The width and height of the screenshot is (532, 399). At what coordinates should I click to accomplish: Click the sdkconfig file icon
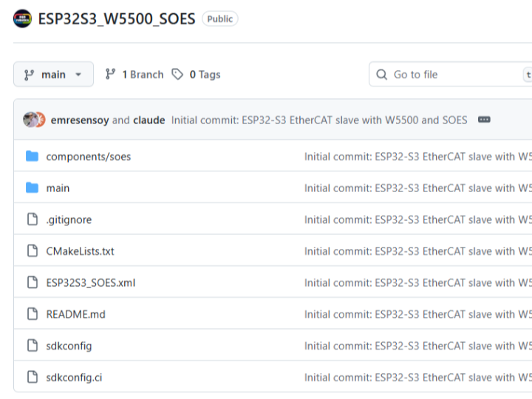click(x=32, y=346)
